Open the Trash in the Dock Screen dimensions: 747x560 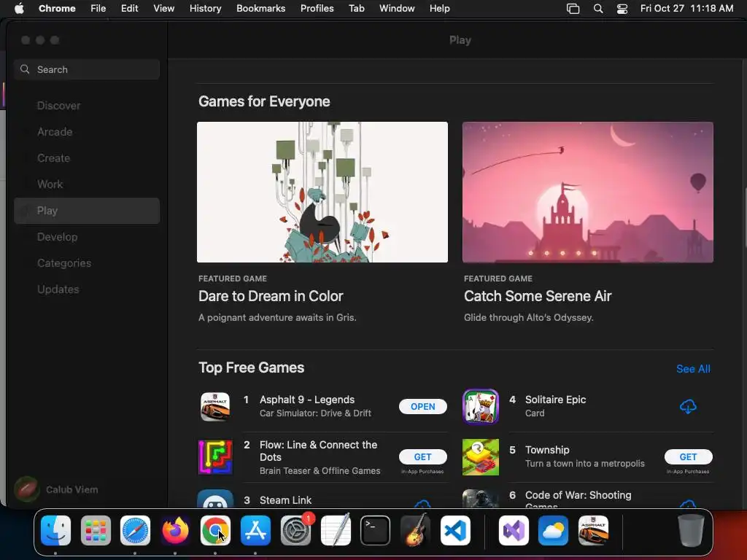pos(691,531)
